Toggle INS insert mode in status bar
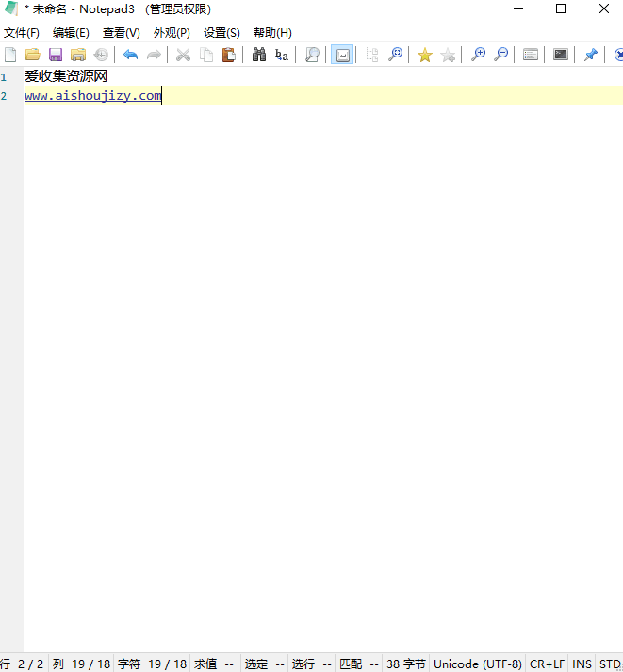 coord(582,664)
